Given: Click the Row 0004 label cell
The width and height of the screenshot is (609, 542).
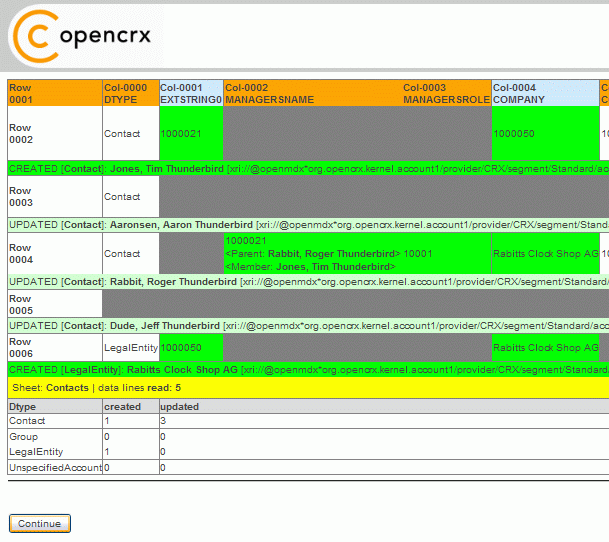Looking at the screenshot, I should point(55,253).
